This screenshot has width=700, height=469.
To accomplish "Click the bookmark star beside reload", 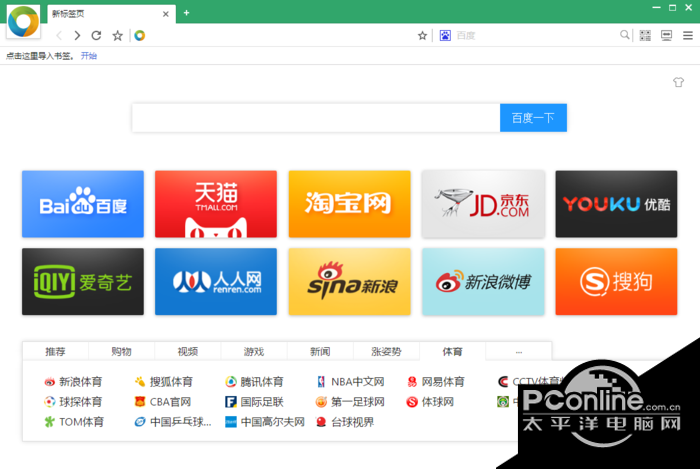I will pyautogui.click(x=117, y=36).
